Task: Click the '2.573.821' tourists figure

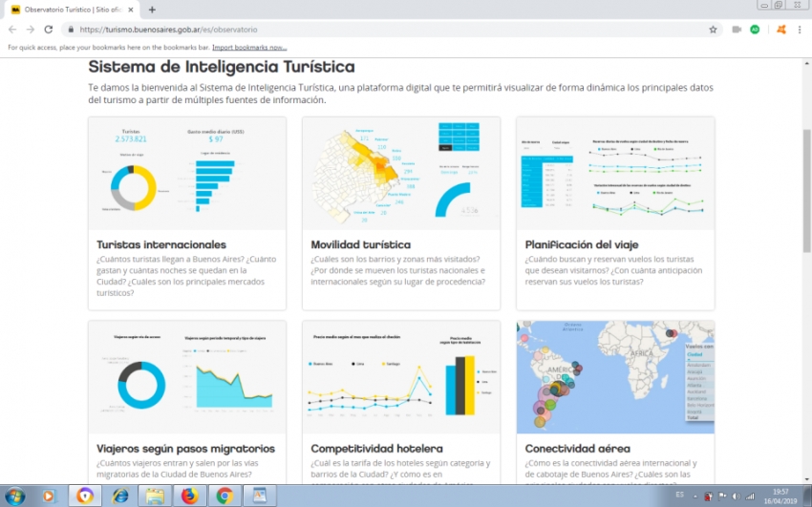Action: (131, 139)
